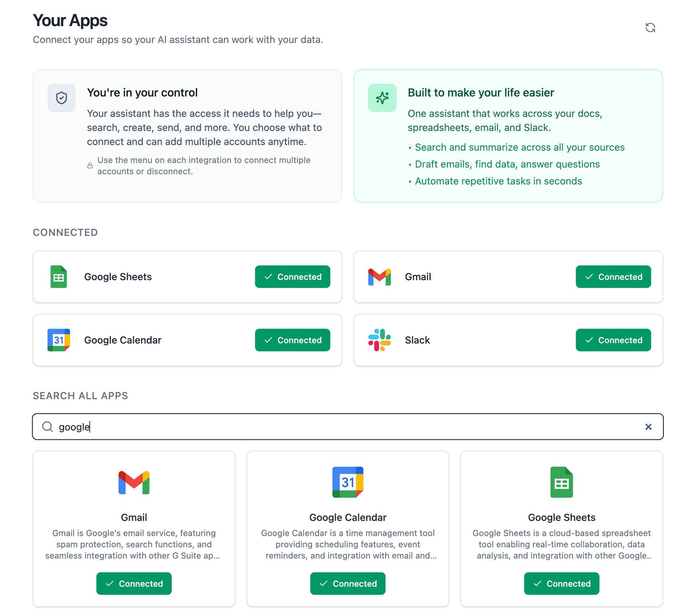Click the refresh icon at top right
This screenshot has width=693, height=616.
[x=650, y=27]
